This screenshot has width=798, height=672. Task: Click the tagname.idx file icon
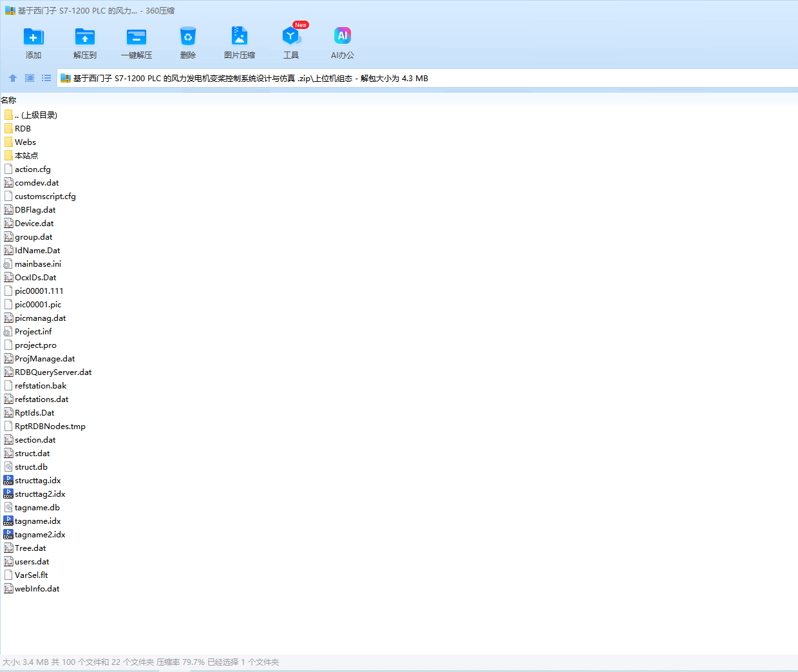click(8, 521)
